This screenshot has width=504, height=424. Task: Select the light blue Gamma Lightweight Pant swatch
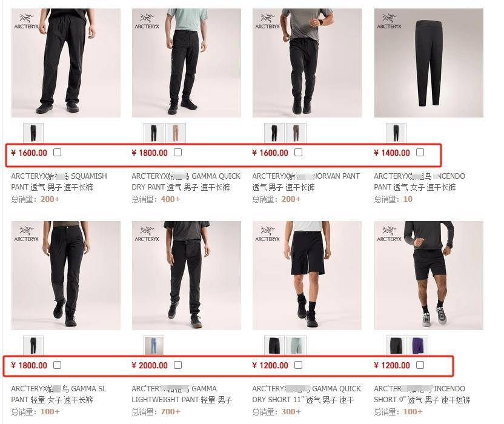pos(154,345)
